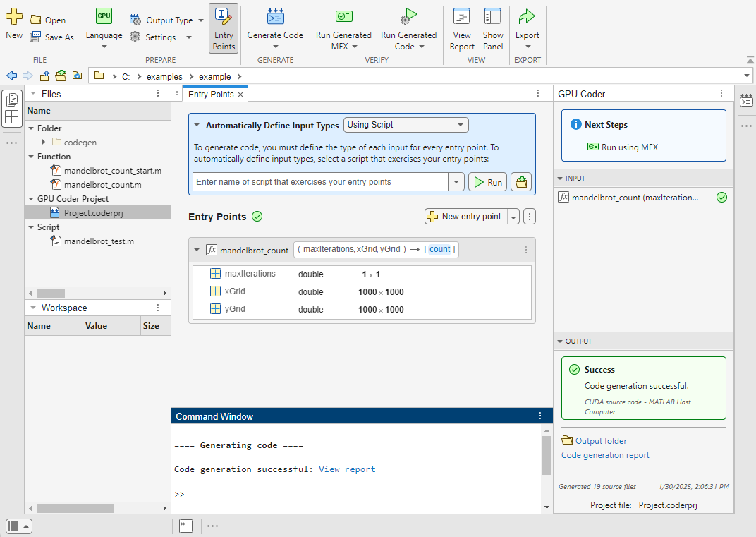756x537 pixels.
Task: Go up one folder level
Action: [44, 76]
